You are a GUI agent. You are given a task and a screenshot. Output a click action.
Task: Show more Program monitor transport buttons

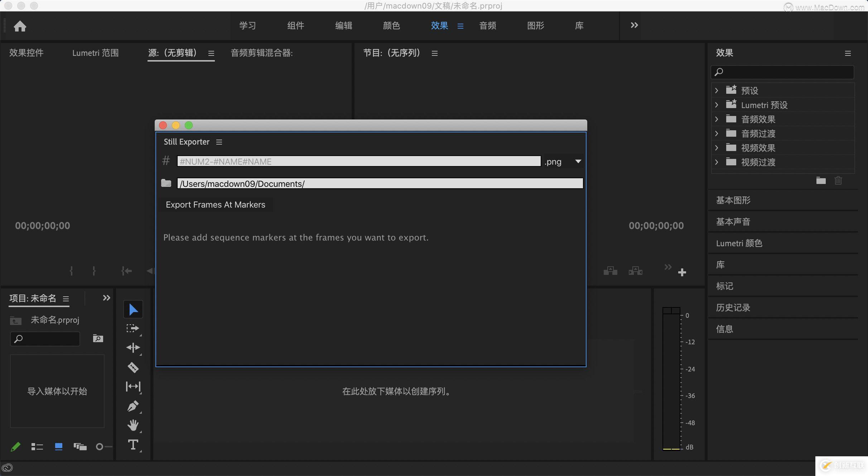(668, 267)
